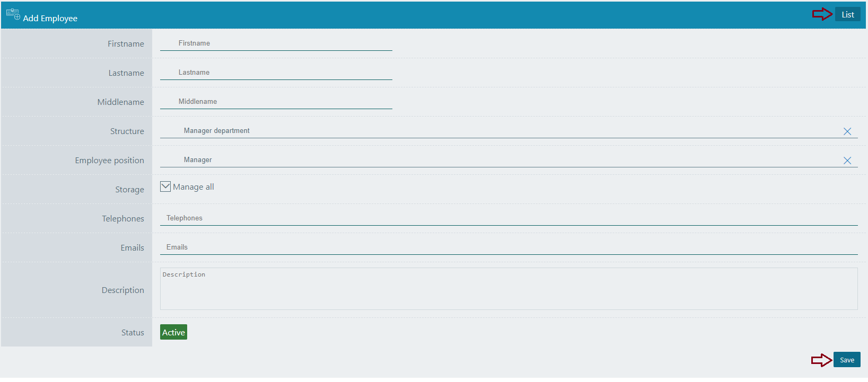Click inside the Description text area

508,289
